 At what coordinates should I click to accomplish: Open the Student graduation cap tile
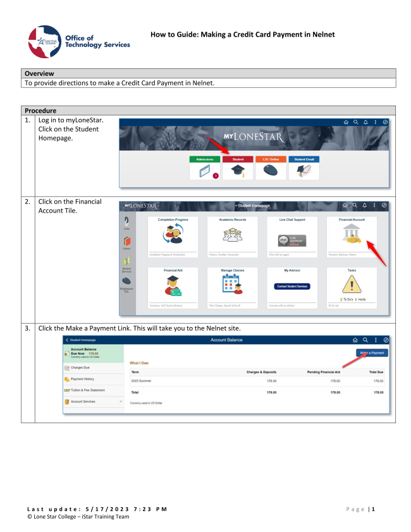pyautogui.click(x=238, y=168)
